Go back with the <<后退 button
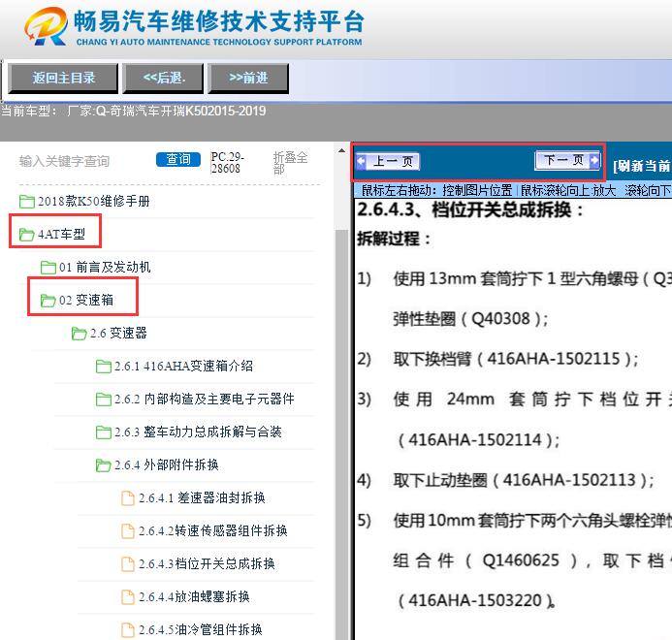The image size is (672, 640). pos(163,78)
